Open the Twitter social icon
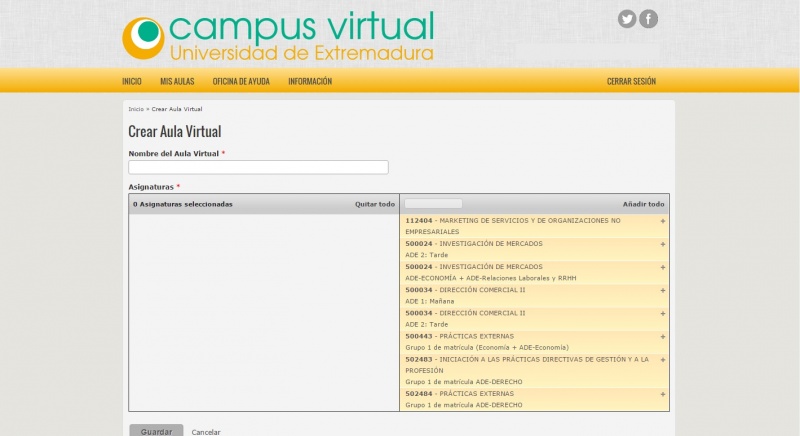The width and height of the screenshot is (800, 436). (627, 19)
